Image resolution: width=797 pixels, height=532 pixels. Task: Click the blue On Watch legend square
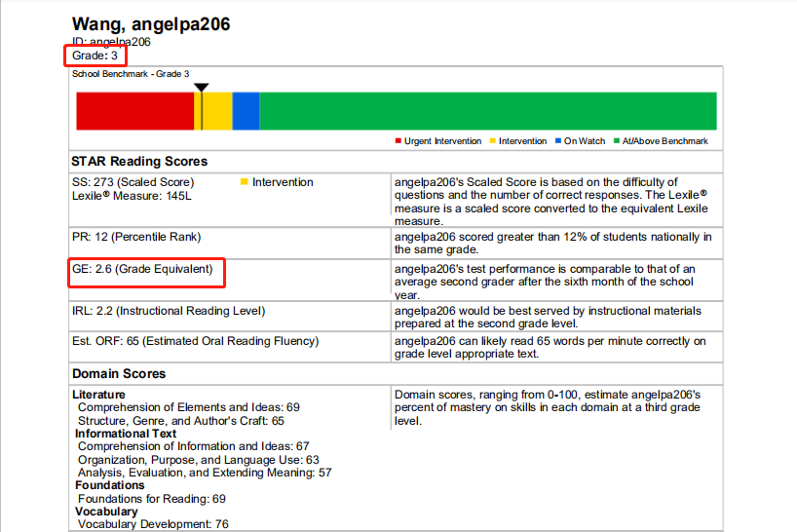pyautogui.click(x=558, y=140)
